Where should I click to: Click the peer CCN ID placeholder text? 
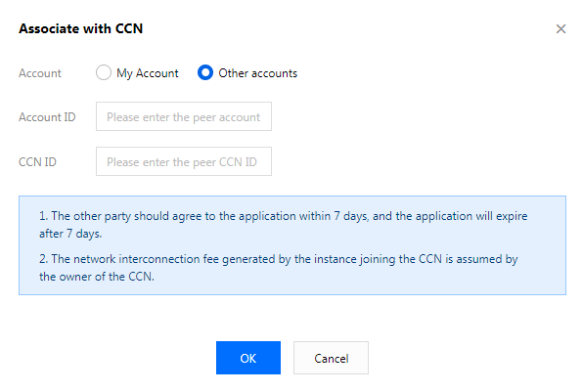point(182,162)
